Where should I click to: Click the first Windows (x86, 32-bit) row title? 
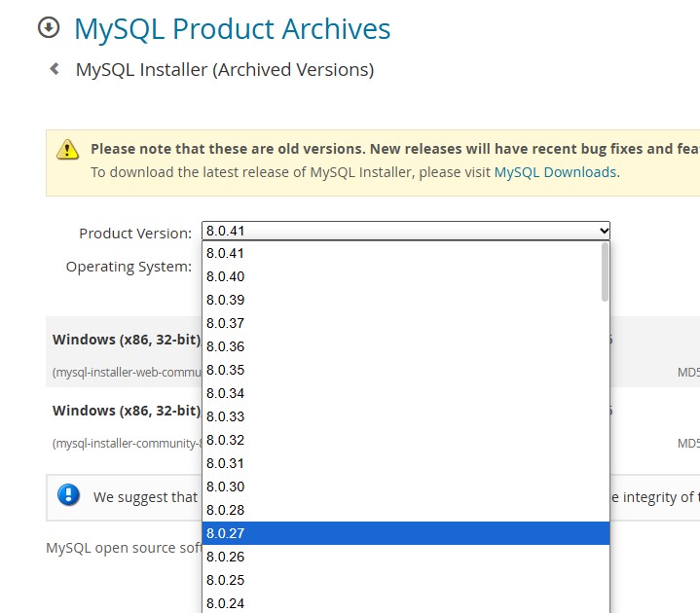127,340
